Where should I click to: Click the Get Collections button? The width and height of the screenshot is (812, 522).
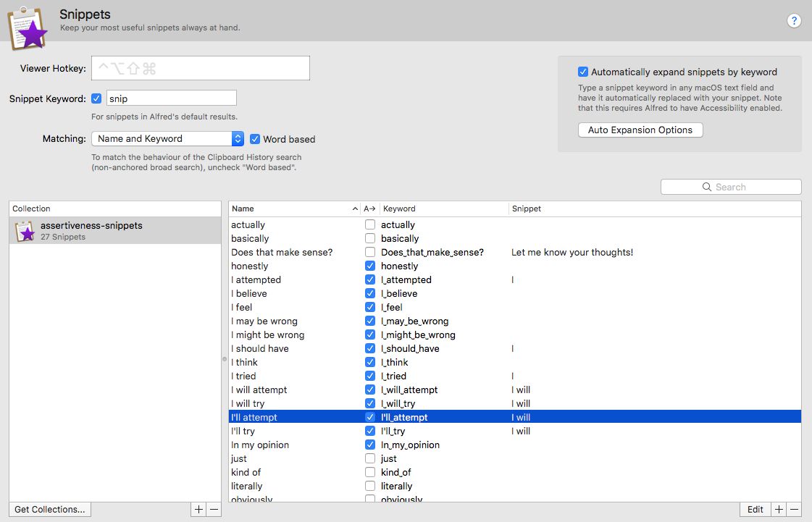[x=50, y=510]
